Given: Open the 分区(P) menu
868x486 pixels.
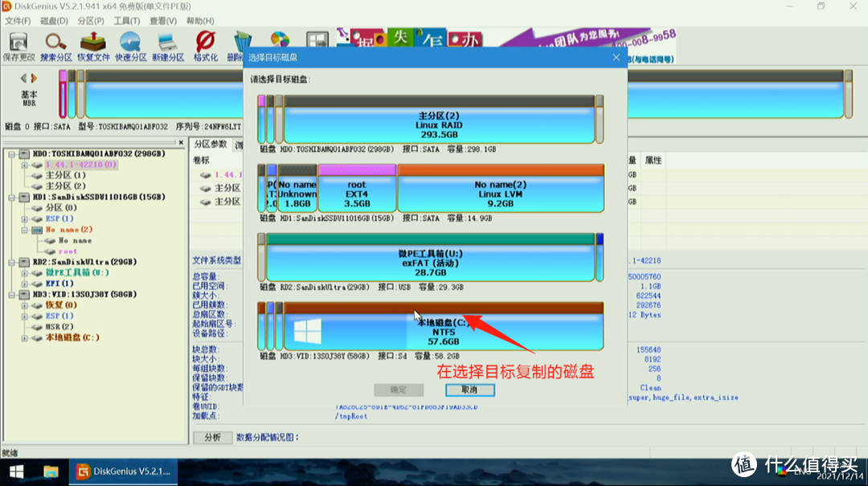Looking at the screenshot, I should point(90,21).
